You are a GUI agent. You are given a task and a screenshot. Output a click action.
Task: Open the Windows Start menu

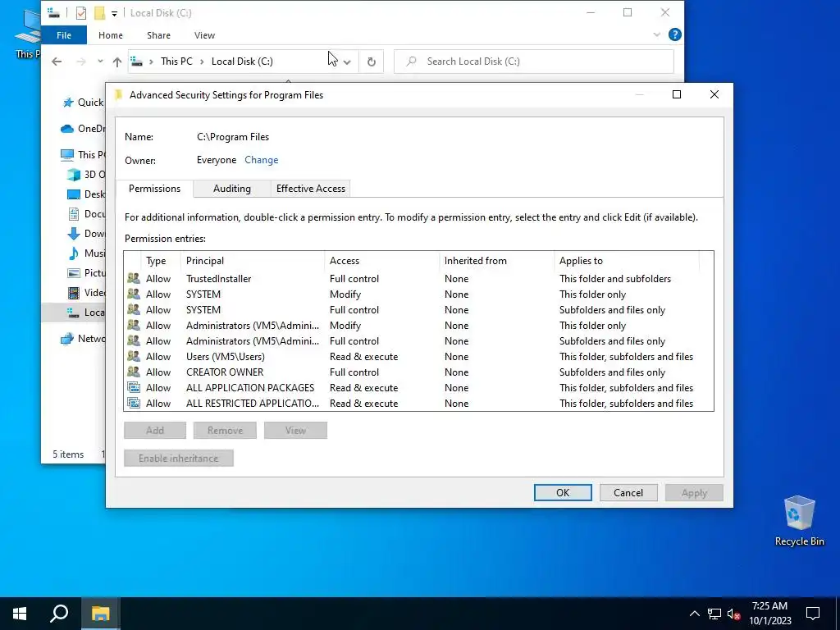pyautogui.click(x=20, y=614)
